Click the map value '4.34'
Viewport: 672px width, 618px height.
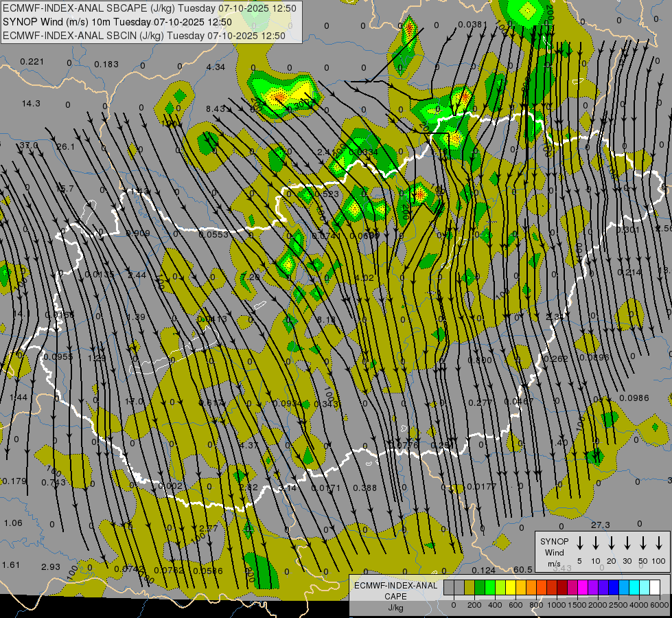(x=215, y=67)
